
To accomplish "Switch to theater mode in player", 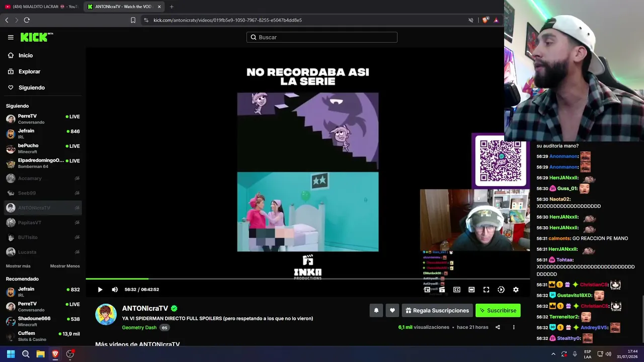I will tap(471, 290).
